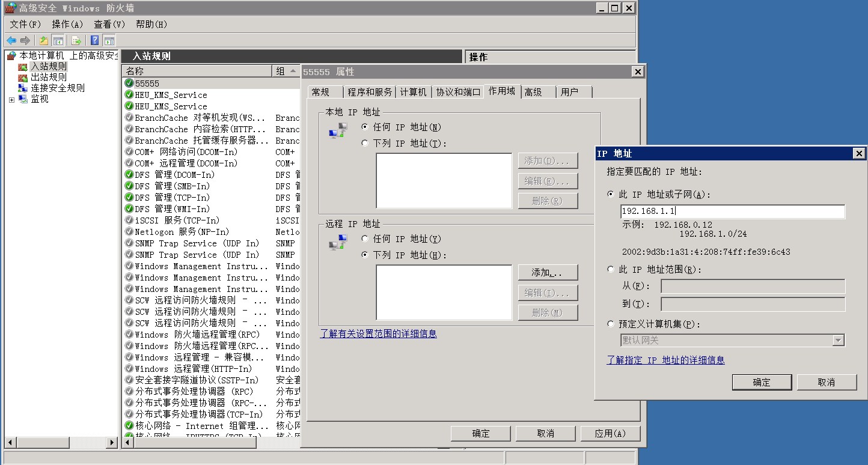Cancel the IP 地址 dialog with 取消
868x465 pixels.
(x=827, y=382)
